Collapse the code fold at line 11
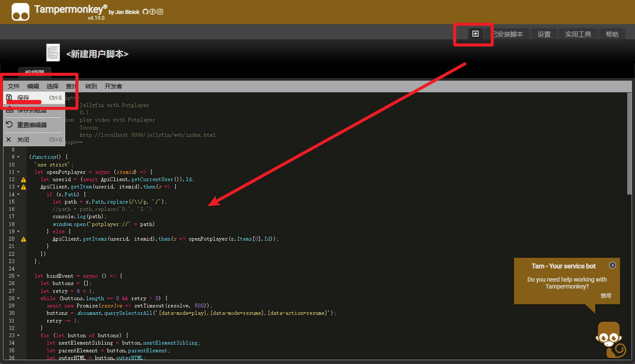This screenshot has height=364, width=635. [19, 172]
